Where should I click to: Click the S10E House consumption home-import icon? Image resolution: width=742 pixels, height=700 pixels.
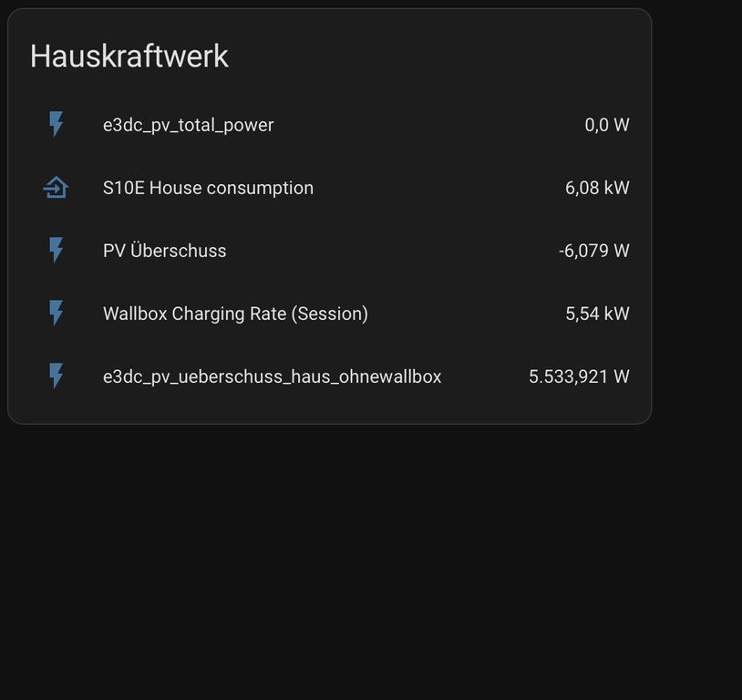coord(56,188)
